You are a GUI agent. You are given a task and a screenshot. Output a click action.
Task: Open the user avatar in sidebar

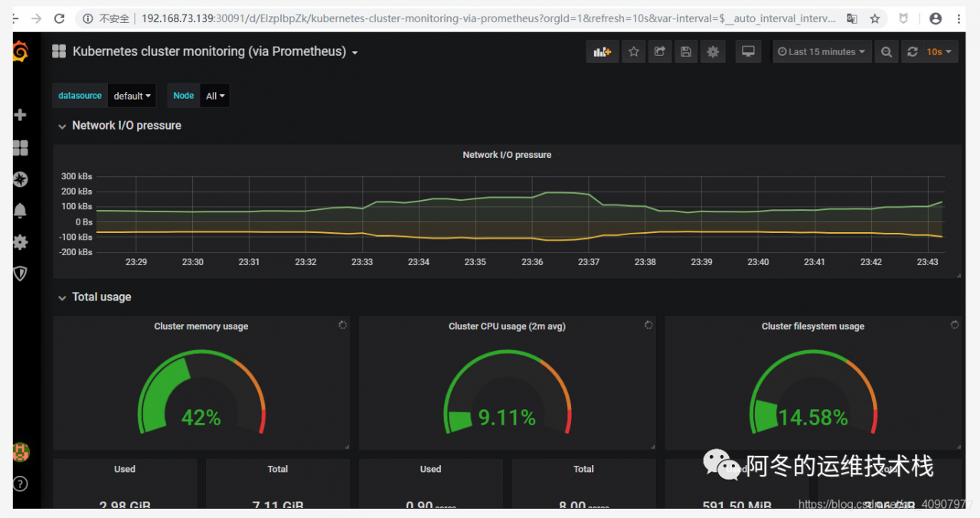[21, 452]
